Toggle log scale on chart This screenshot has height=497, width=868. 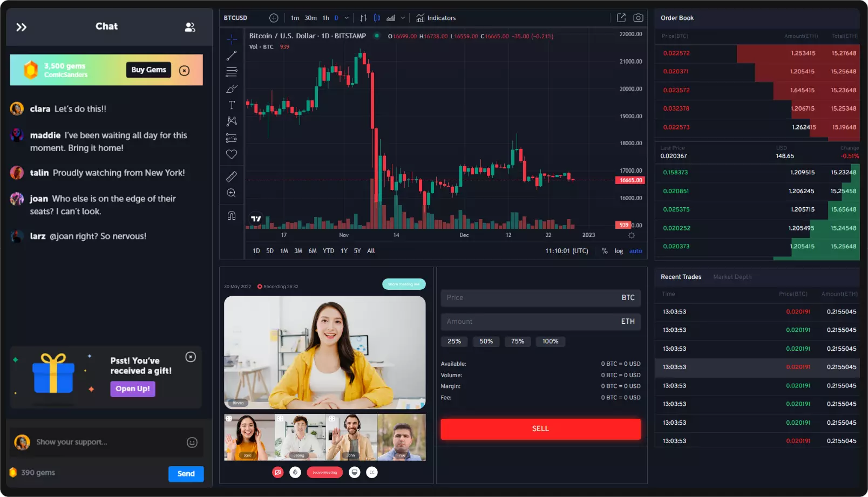coord(619,251)
